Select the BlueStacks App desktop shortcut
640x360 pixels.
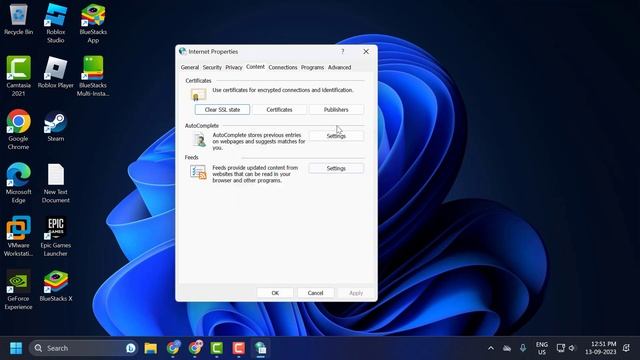tap(93, 23)
